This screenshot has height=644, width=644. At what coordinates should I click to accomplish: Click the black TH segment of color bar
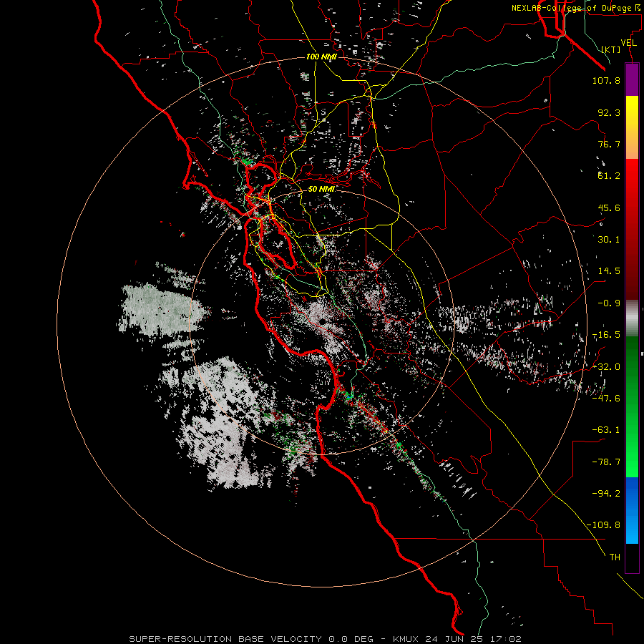pos(632,558)
